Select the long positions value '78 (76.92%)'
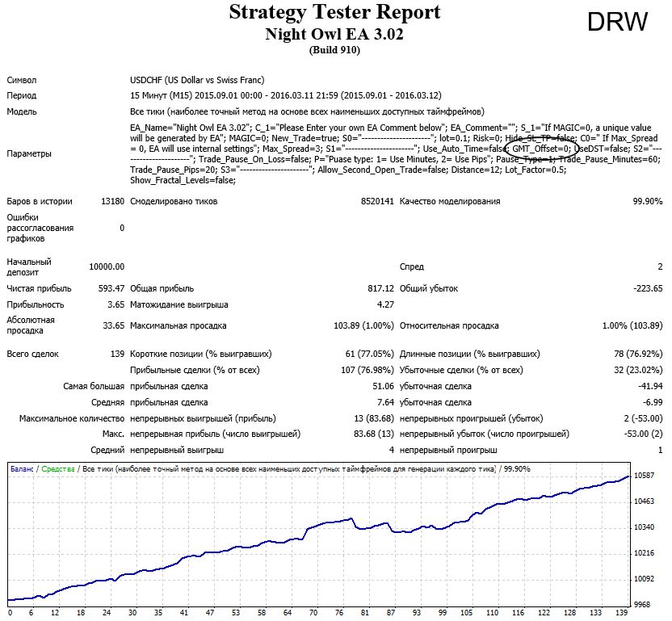Screen dimensions: 672x621 pyautogui.click(x=638, y=355)
